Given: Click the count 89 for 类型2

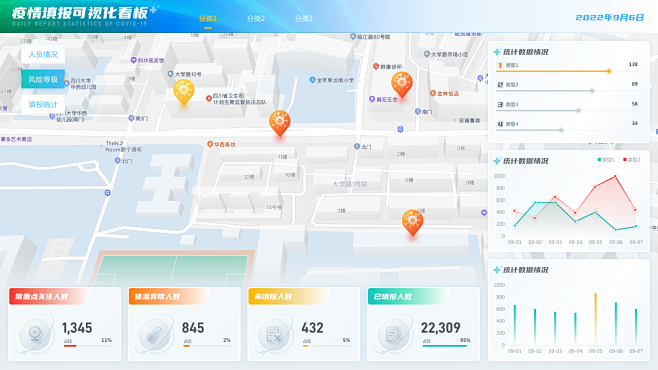Looking at the screenshot, I should (634, 84).
